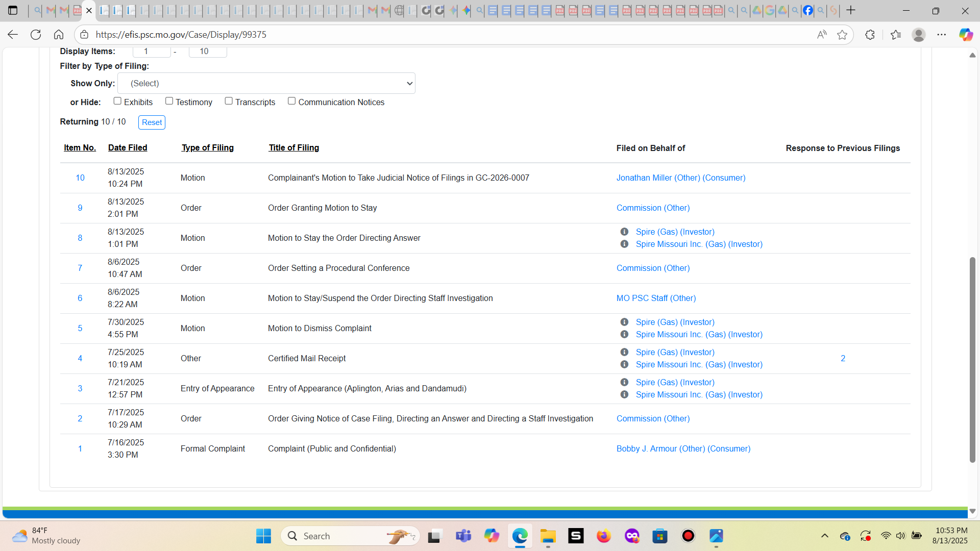
Task: View site information lock icon
Action: click(84, 35)
